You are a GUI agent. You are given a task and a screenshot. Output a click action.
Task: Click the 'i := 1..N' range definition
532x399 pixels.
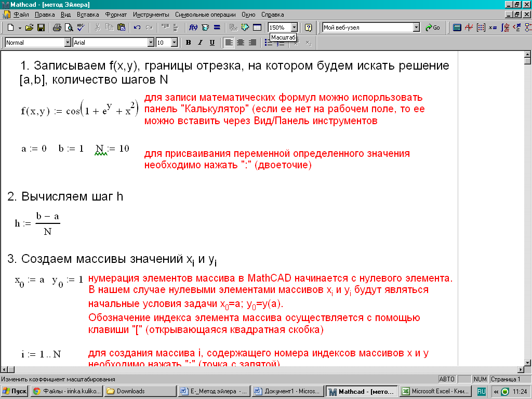[x=41, y=354]
